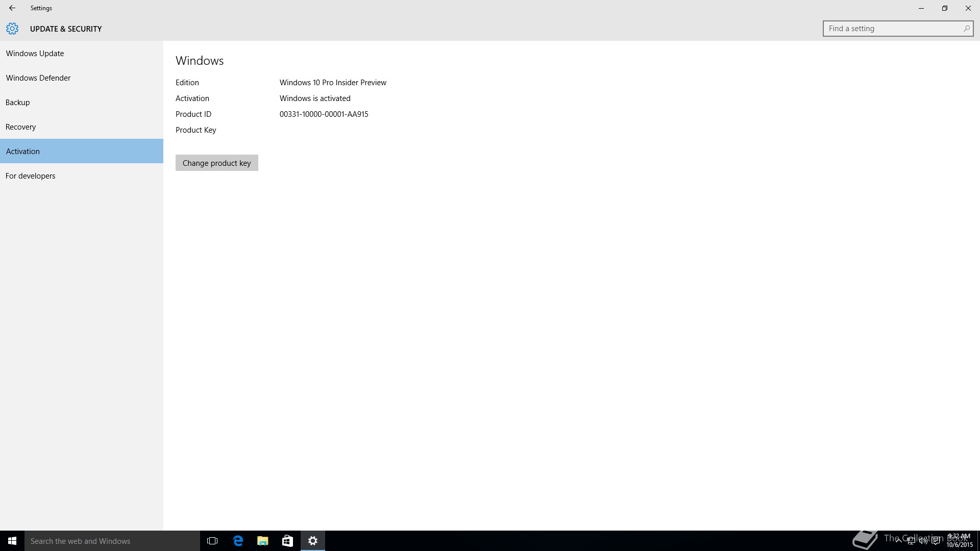The height and width of the screenshot is (551, 980).
Task: Click the text Windows is activated
Action: tap(315, 98)
